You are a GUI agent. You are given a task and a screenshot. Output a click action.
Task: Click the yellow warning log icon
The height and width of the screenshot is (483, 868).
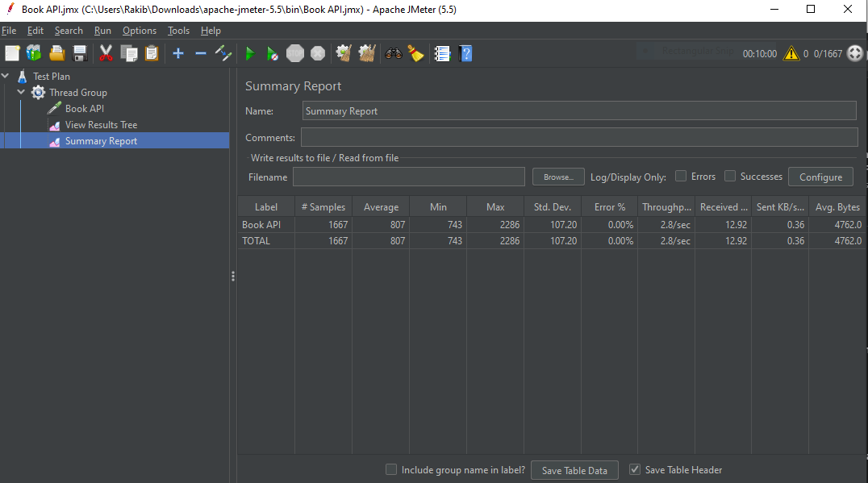[791, 54]
